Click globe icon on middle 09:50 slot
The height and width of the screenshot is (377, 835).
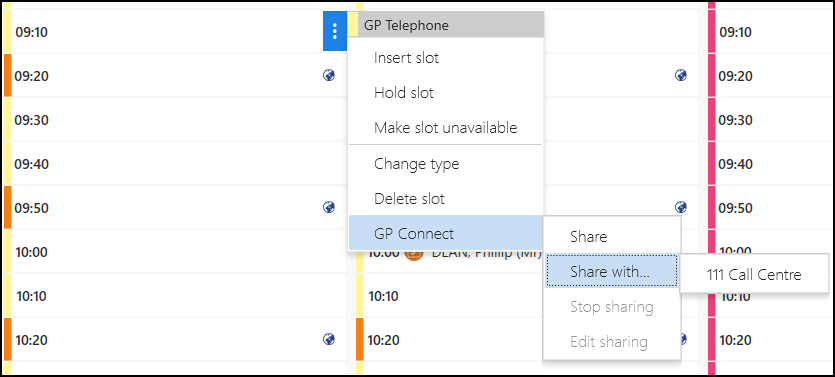pyautogui.click(x=681, y=207)
